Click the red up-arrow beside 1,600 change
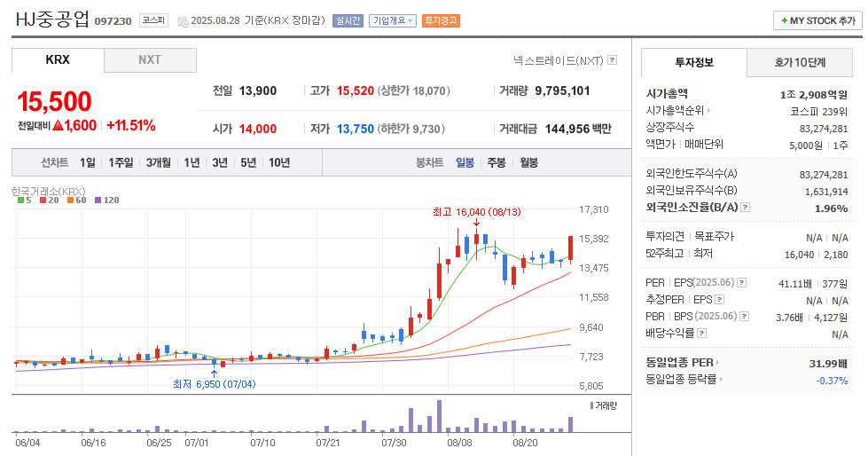Screen dimensions: 868x456 pyautogui.click(x=59, y=126)
